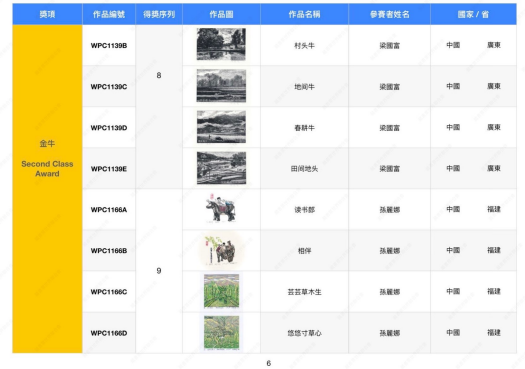Select 梁國富 in the WPC1139E row
Screen dimensions: 525x369
pyautogui.click(x=389, y=169)
